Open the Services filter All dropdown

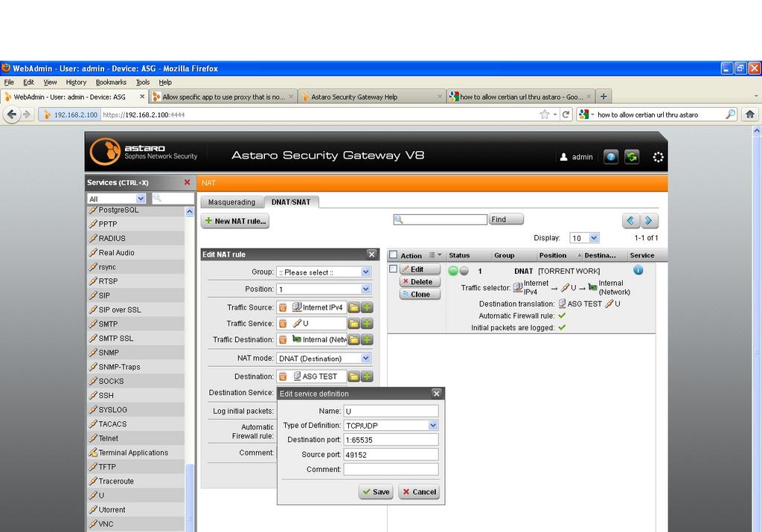(141, 198)
